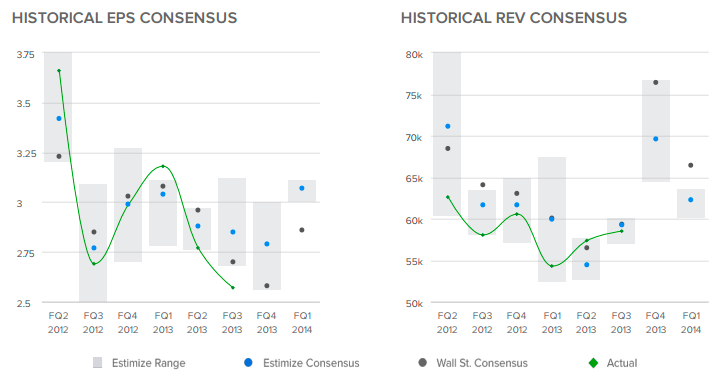The image size is (718, 387).
Task: Click the blue revenue consensus dot for FQ2 2012
Action: pyautogui.click(x=448, y=126)
